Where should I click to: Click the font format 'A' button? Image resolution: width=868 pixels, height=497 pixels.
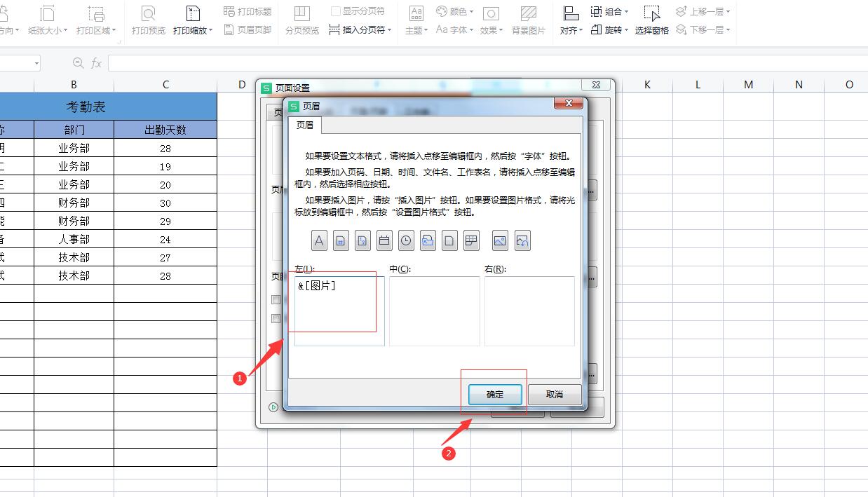[x=319, y=240]
